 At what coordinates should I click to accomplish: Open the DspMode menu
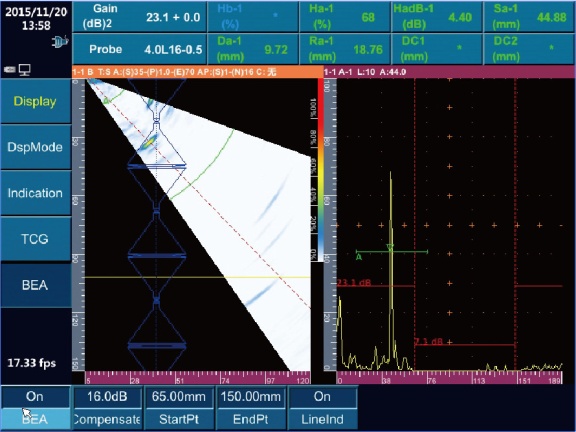click(x=36, y=147)
